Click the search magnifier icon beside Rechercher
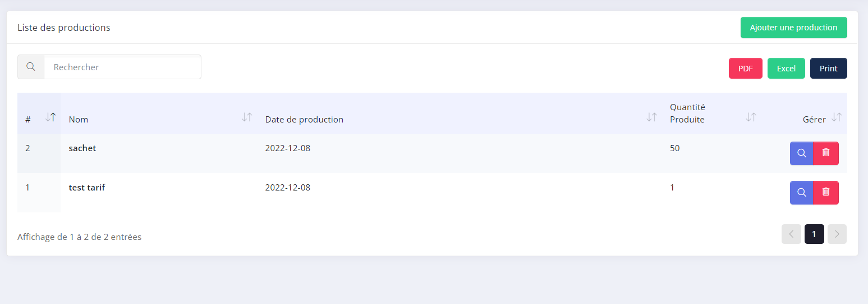 coord(31,67)
